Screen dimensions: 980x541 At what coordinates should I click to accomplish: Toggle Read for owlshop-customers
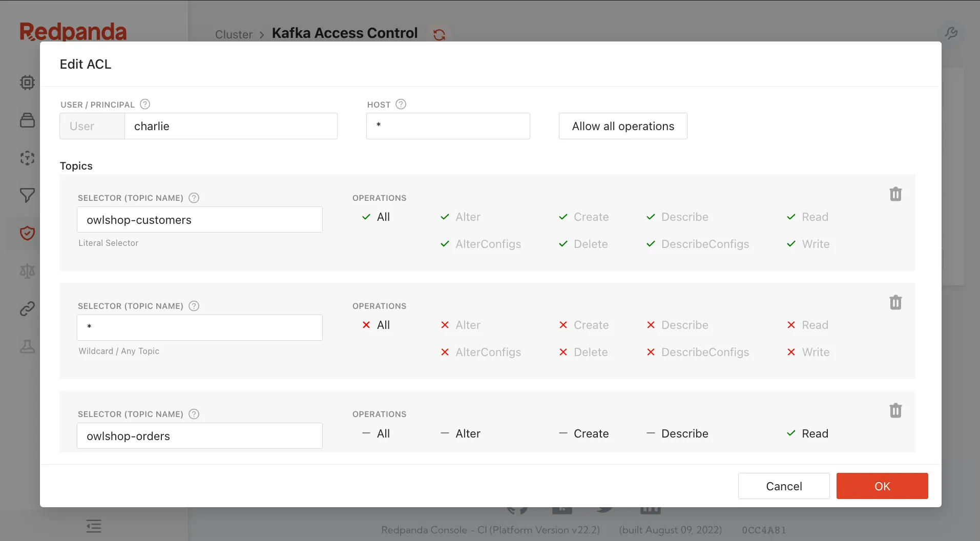coord(807,217)
